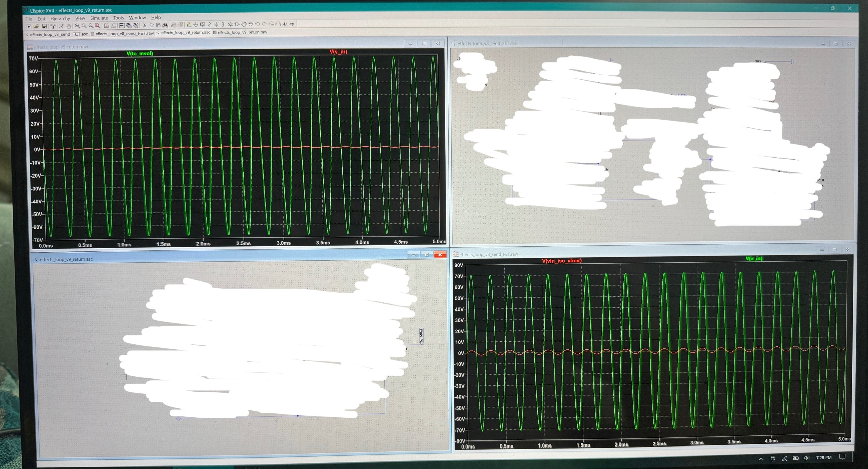This screenshot has height=469, width=868.
Task: Click the Zoom to fit icon
Action: 98,26
